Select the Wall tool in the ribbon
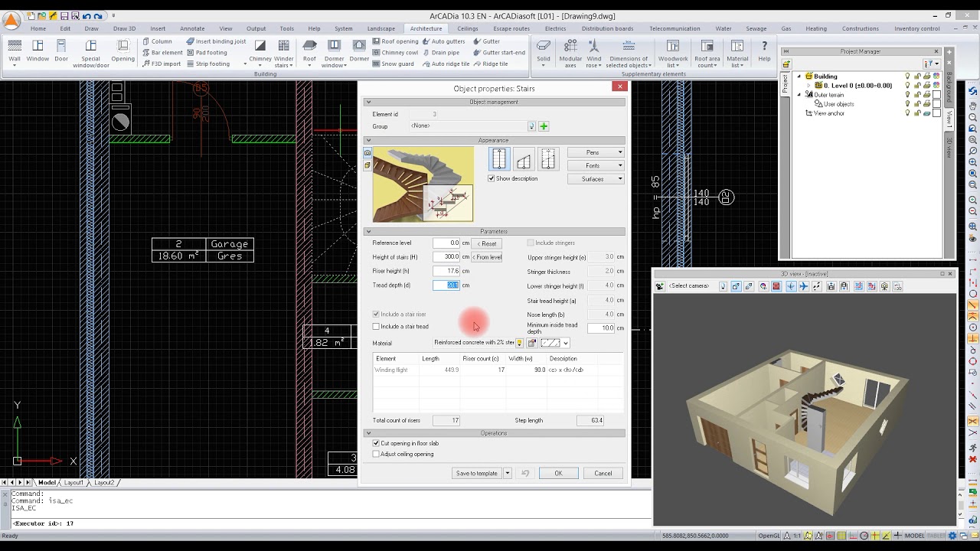Viewport: 980px width, 551px height. coord(15,51)
